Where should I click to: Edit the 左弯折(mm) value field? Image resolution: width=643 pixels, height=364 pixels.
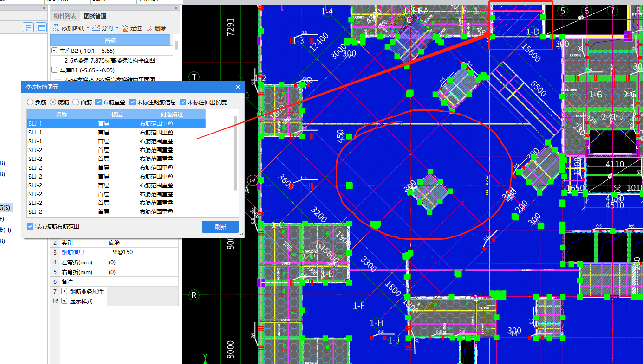click(143, 262)
